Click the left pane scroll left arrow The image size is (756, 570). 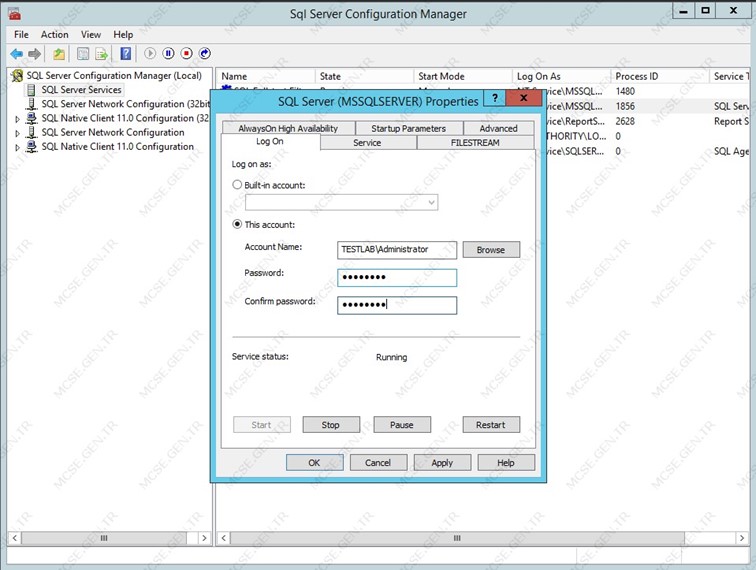click(15, 538)
